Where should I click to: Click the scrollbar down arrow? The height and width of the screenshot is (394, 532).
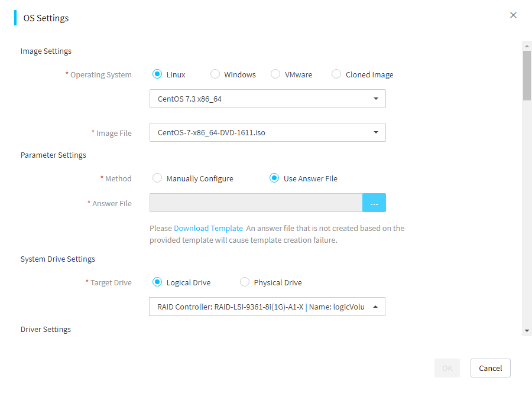click(527, 331)
